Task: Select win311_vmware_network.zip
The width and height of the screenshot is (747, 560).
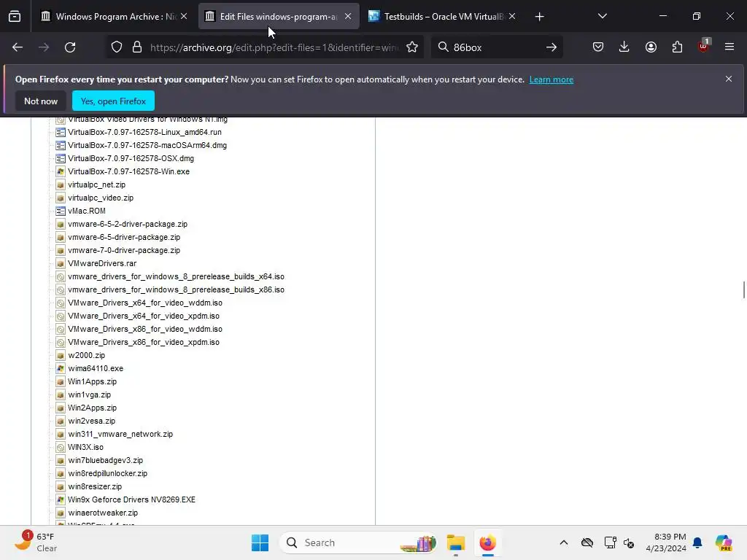Action: (x=120, y=434)
